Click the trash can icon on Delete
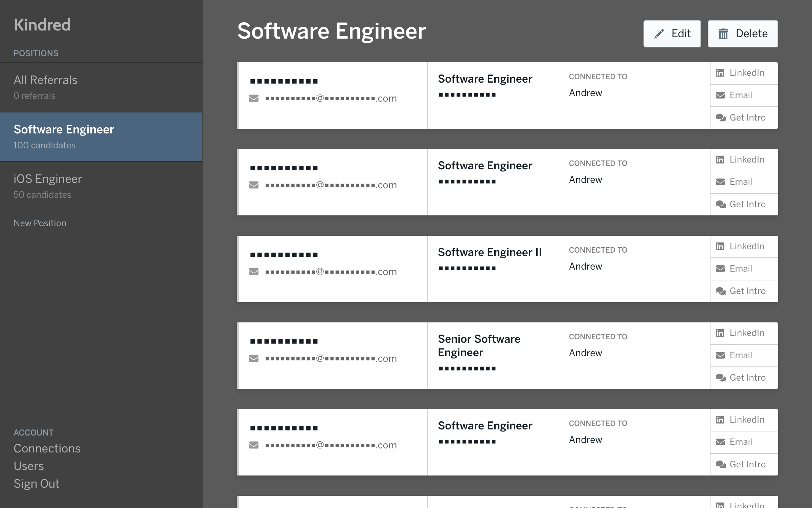Viewport: 812px width, 508px height. (723, 34)
